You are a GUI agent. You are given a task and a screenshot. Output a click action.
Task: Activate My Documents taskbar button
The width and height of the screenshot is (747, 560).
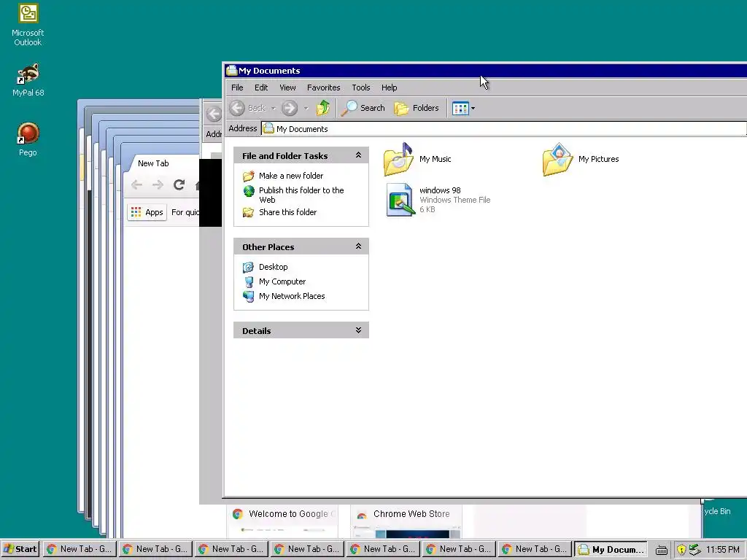click(x=611, y=549)
